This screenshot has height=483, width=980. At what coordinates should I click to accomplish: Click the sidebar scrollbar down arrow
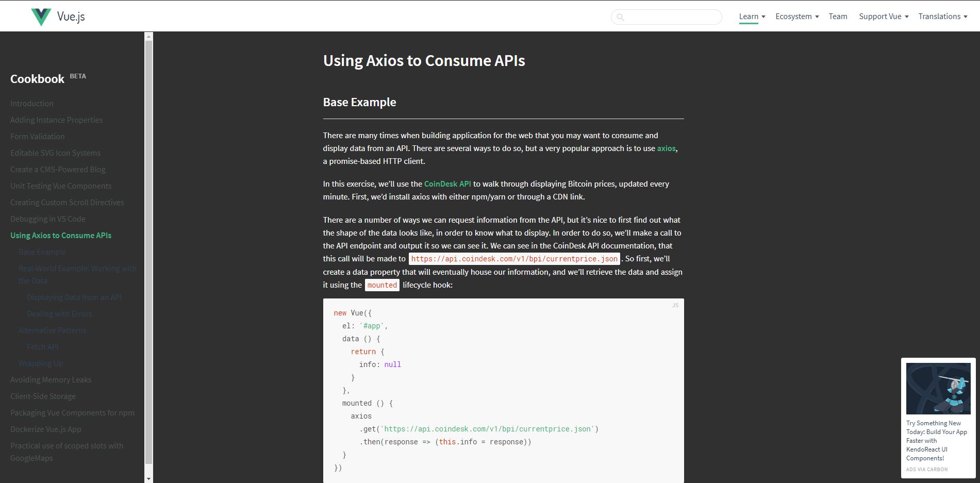[x=148, y=479]
